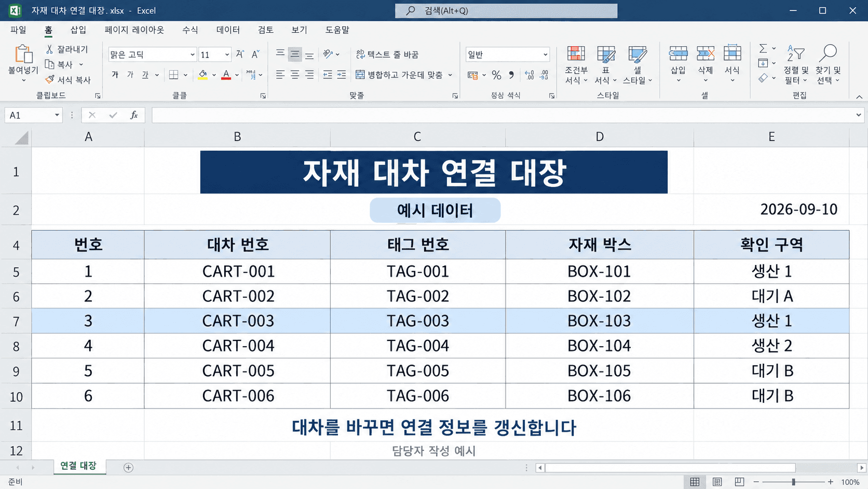This screenshot has height=489, width=868.
Task: Add a new sheet with the plus icon
Action: [x=128, y=468]
